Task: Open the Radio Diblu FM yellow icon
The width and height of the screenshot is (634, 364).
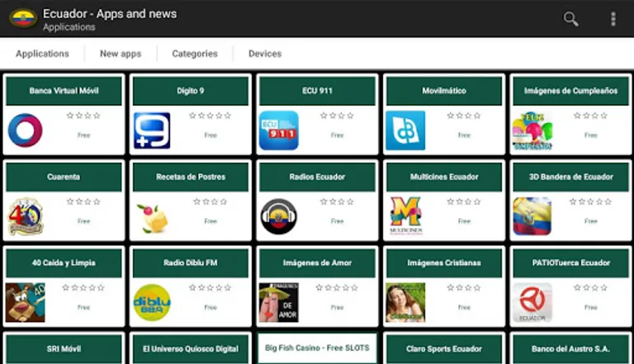Action: pos(152,303)
